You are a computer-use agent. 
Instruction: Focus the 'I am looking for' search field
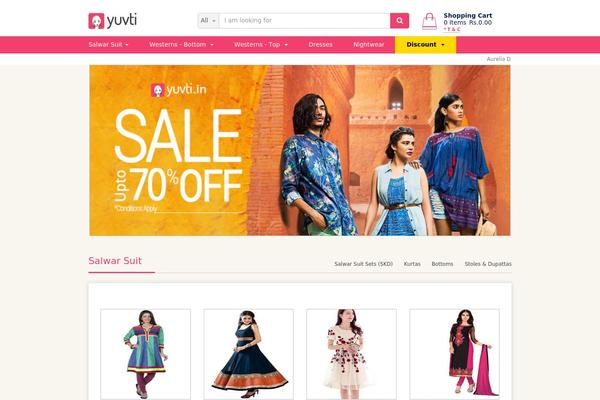305,21
